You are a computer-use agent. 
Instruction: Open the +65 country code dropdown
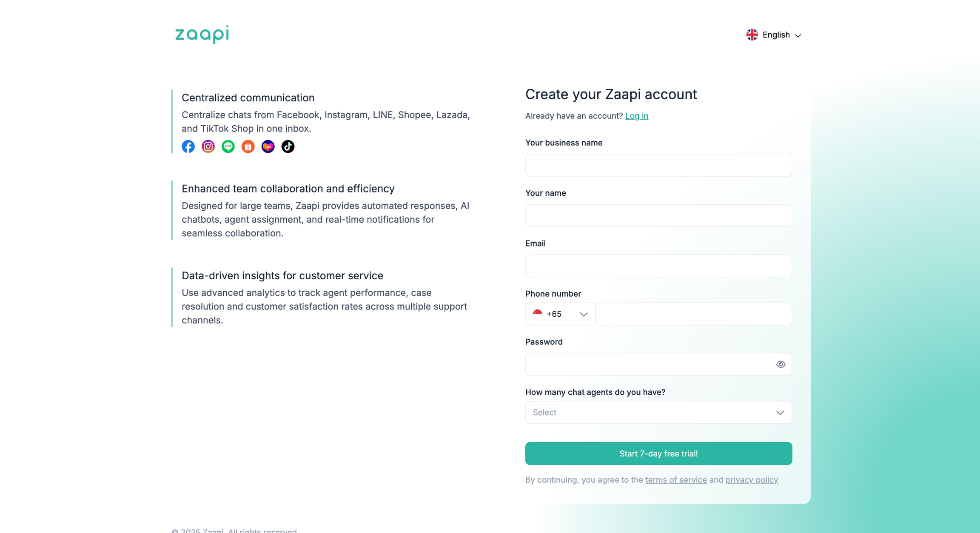pos(561,314)
